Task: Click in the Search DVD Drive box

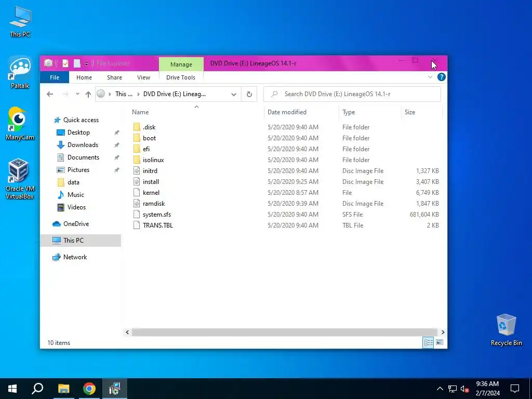Action: point(352,94)
